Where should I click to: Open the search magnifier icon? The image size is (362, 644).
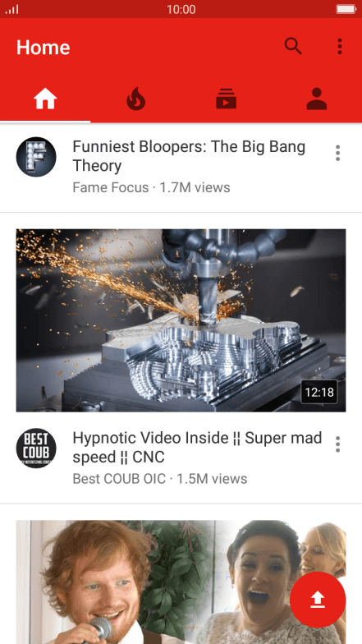[293, 46]
